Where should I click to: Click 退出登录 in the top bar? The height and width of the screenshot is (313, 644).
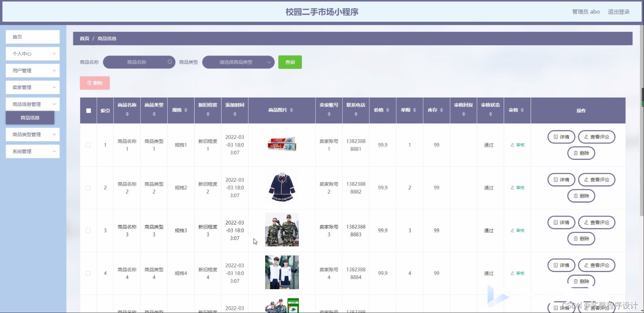click(x=619, y=12)
